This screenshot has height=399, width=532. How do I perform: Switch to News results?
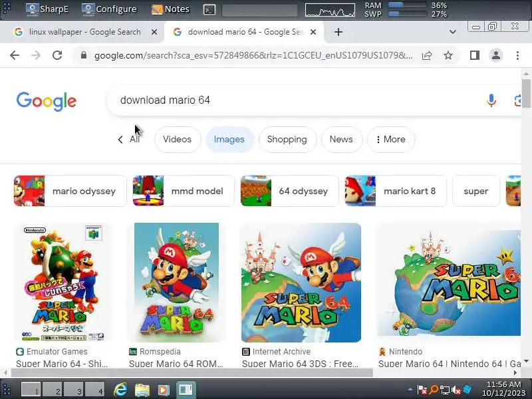tap(341, 140)
